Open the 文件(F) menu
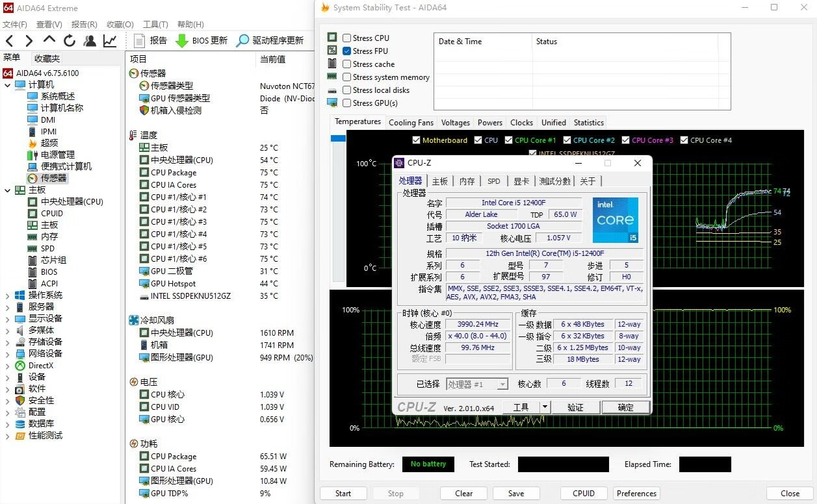This screenshot has width=817, height=504. click(x=15, y=25)
